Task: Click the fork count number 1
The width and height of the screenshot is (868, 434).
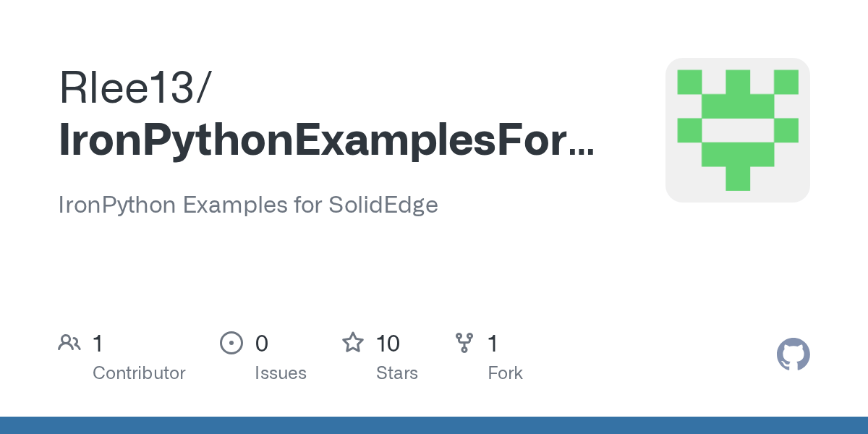Action: click(493, 344)
